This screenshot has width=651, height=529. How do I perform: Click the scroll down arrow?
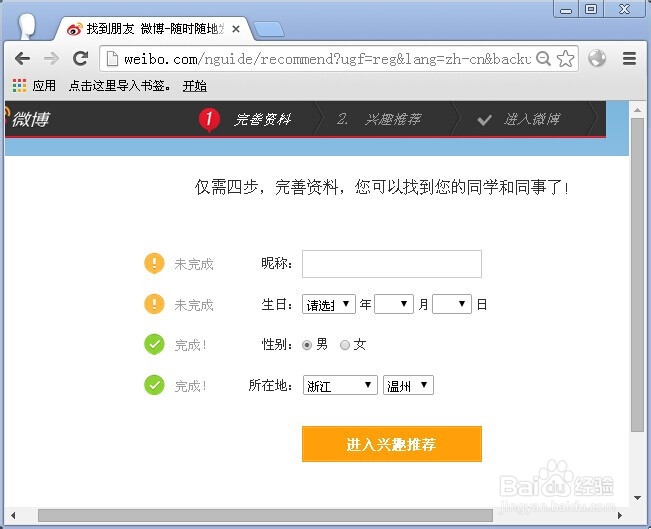click(x=637, y=497)
